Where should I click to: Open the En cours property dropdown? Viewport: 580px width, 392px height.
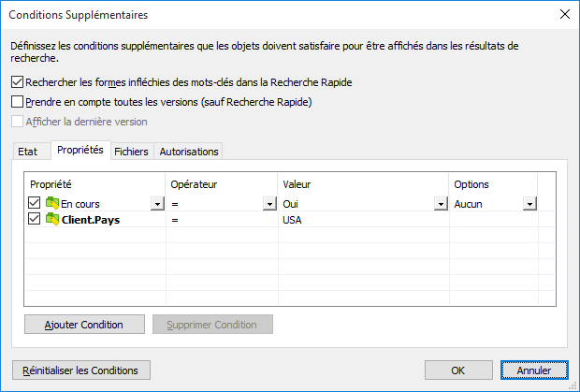tap(155, 204)
